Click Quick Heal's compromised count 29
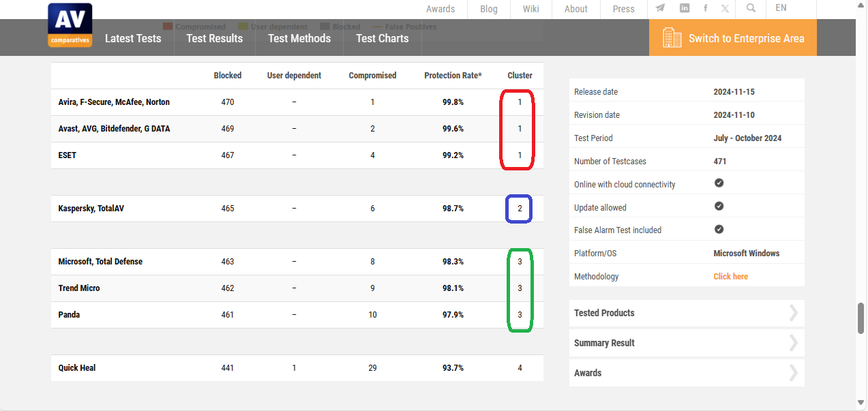 pyautogui.click(x=372, y=367)
